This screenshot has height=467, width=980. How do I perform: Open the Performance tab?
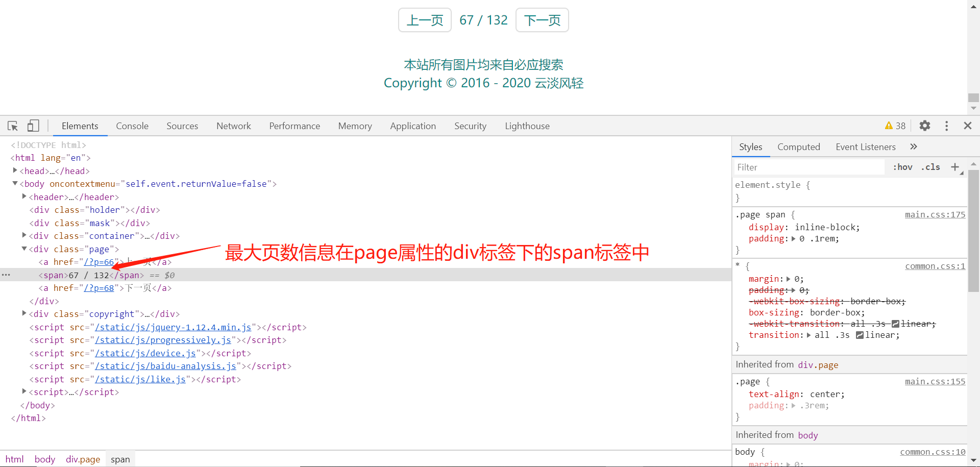pyautogui.click(x=295, y=126)
